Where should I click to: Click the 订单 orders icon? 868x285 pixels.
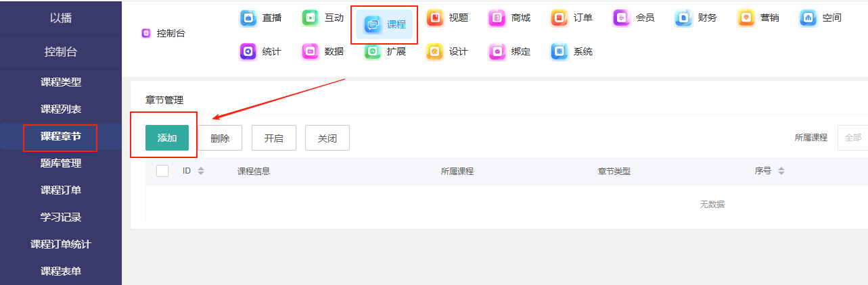click(x=559, y=18)
